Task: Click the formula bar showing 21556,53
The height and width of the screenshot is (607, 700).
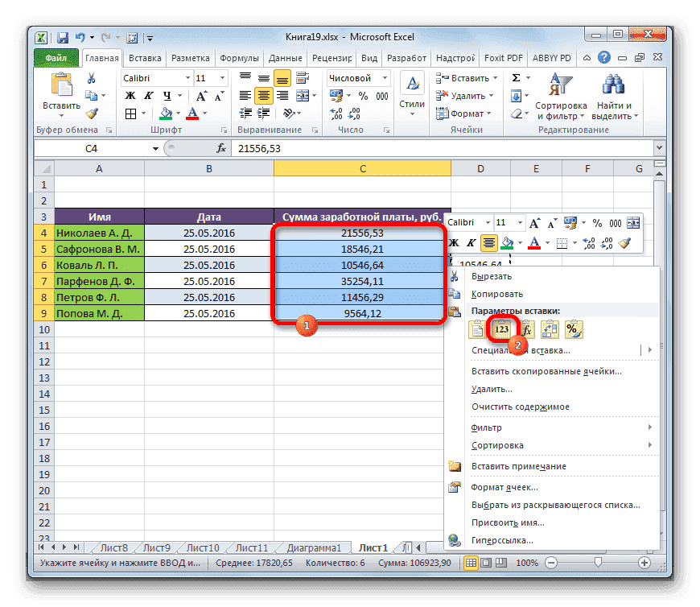Action: click(257, 148)
